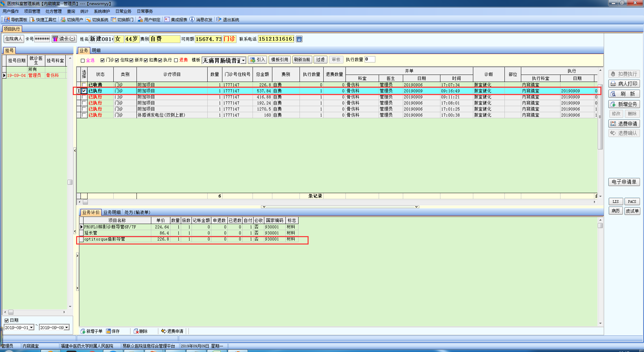Uncheck the 住院 inpatient filter checkbox

click(117, 60)
